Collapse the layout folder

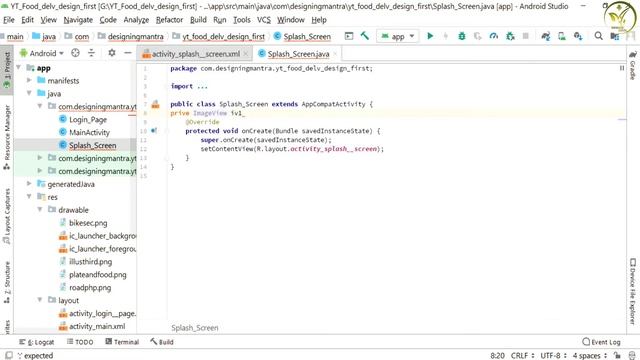point(40,300)
